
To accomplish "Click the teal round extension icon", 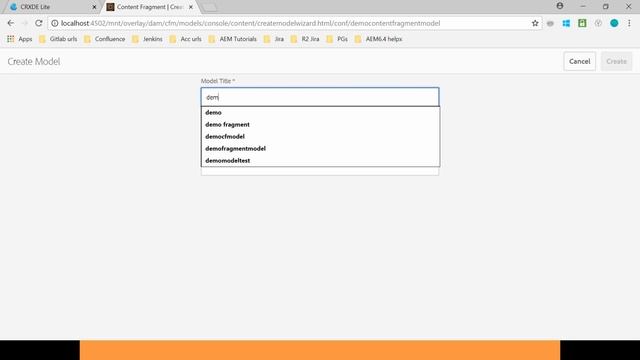I will click(x=614, y=23).
